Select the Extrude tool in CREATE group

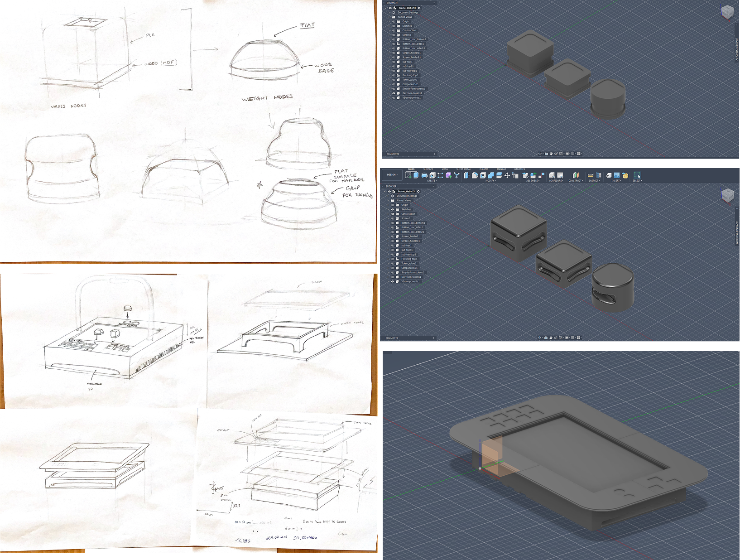[416, 175]
